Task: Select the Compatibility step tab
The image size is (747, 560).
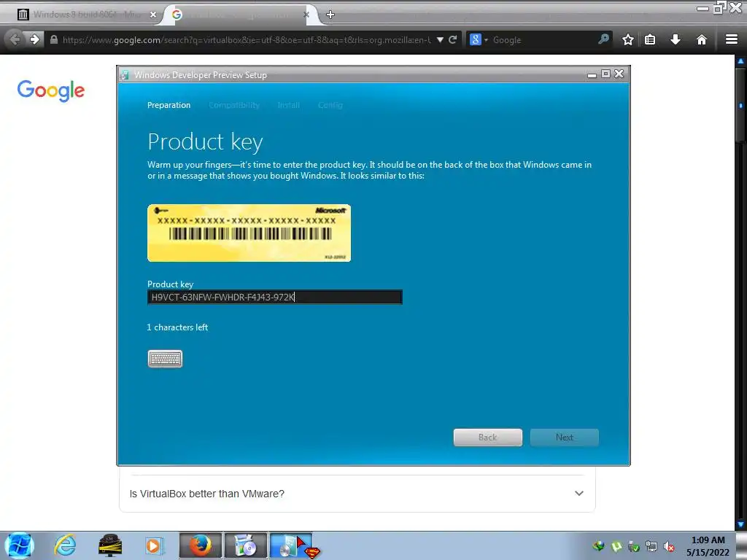Action: coord(234,105)
